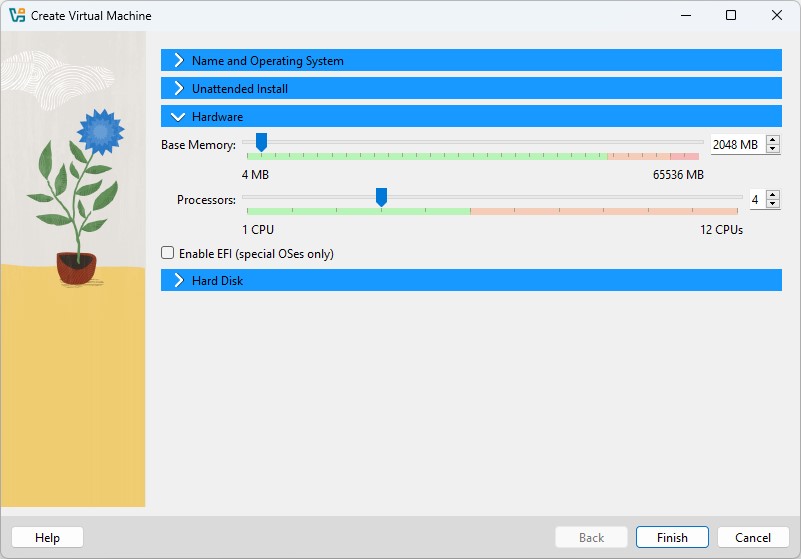Close the Create Virtual Machine dialog

(776, 15)
